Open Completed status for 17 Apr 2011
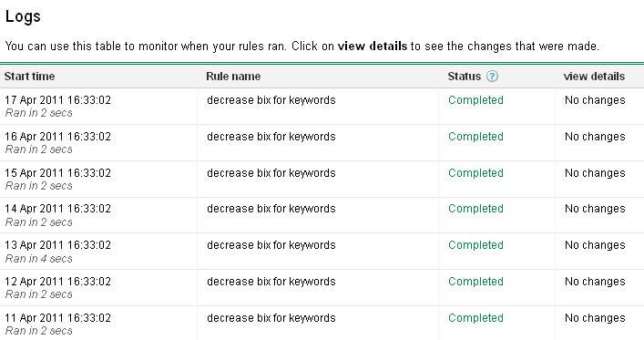The height and width of the screenshot is (340, 644). [x=475, y=100]
